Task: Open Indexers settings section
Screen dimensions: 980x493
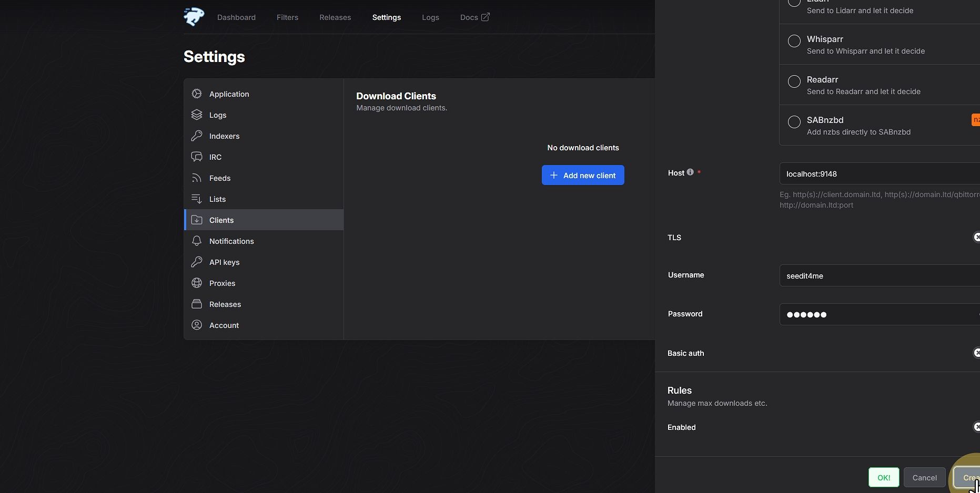Action: [264, 136]
